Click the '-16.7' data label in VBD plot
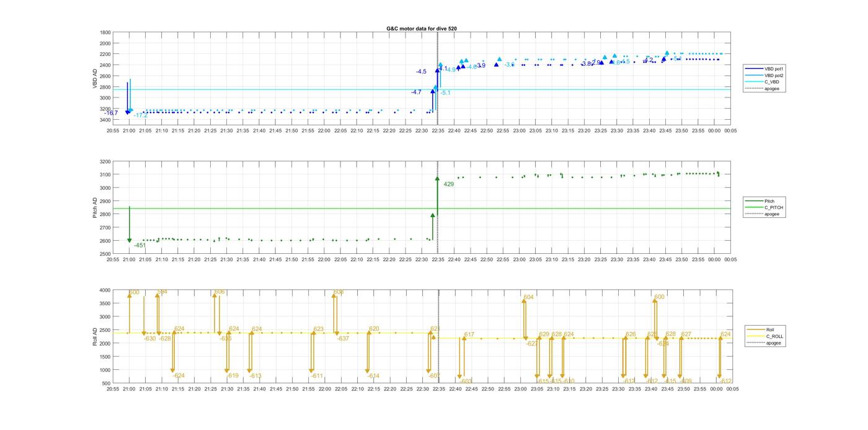The image size is (868, 430). pyautogui.click(x=110, y=113)
